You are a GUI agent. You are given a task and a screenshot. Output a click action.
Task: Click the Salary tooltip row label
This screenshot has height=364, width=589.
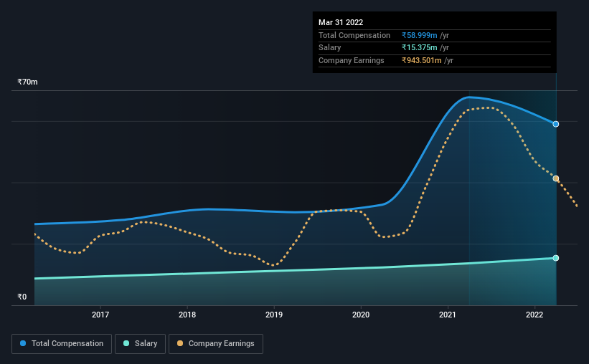point(330,48)
